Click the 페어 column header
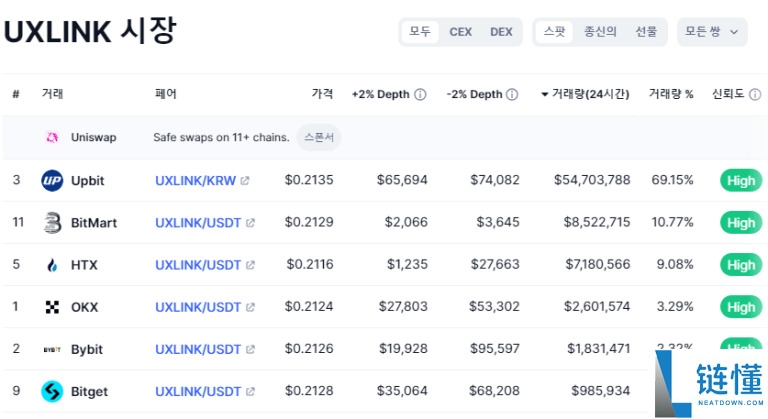768x419 pixels. click(166, 94)
